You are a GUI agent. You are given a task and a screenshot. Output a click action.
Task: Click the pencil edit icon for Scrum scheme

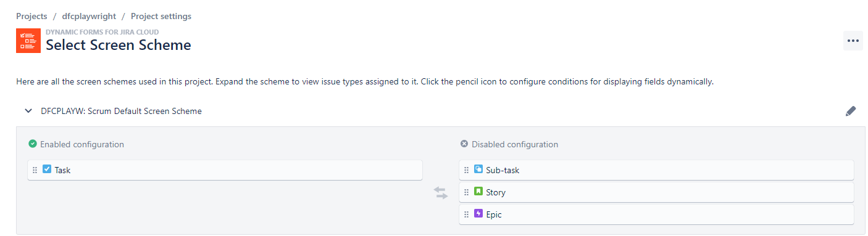point(851,112)
